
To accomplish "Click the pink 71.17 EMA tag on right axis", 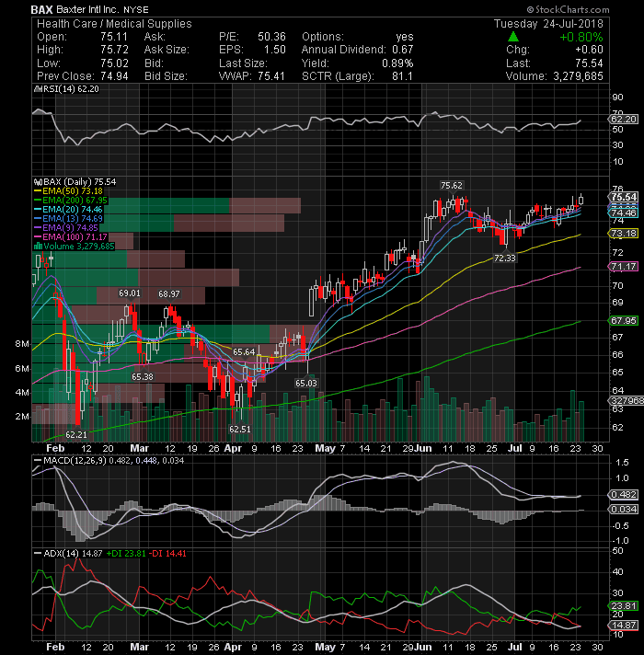I will coord(624,267).
